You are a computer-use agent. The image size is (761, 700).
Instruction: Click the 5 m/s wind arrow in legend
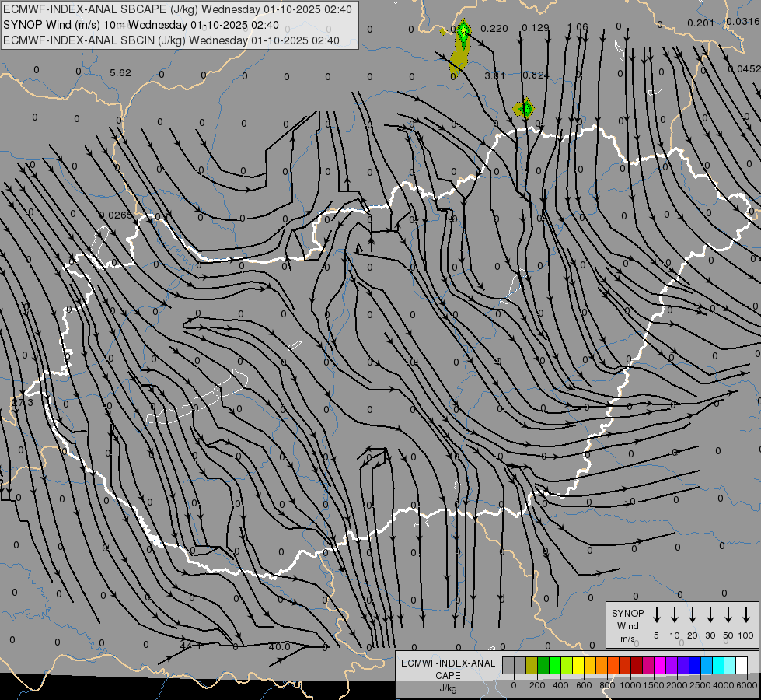[x=656, y=615]
